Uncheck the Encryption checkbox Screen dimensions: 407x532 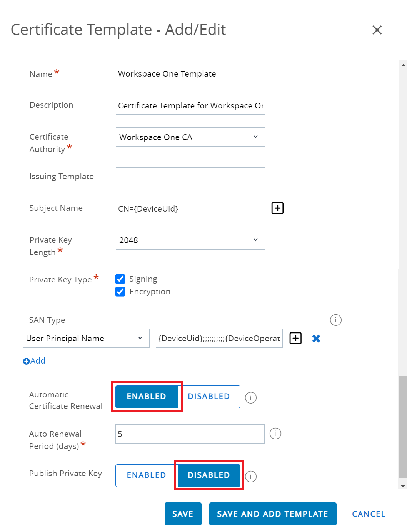[x=120, y=292]
